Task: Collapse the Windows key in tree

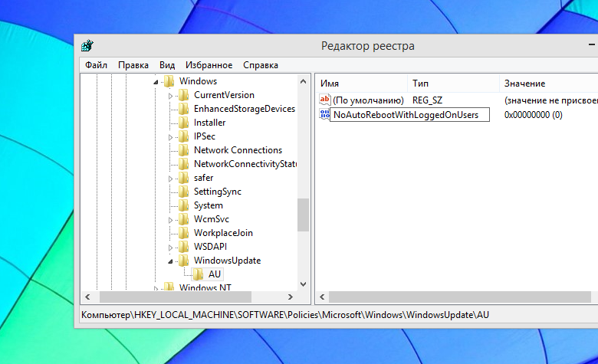Action: (156, 82)
